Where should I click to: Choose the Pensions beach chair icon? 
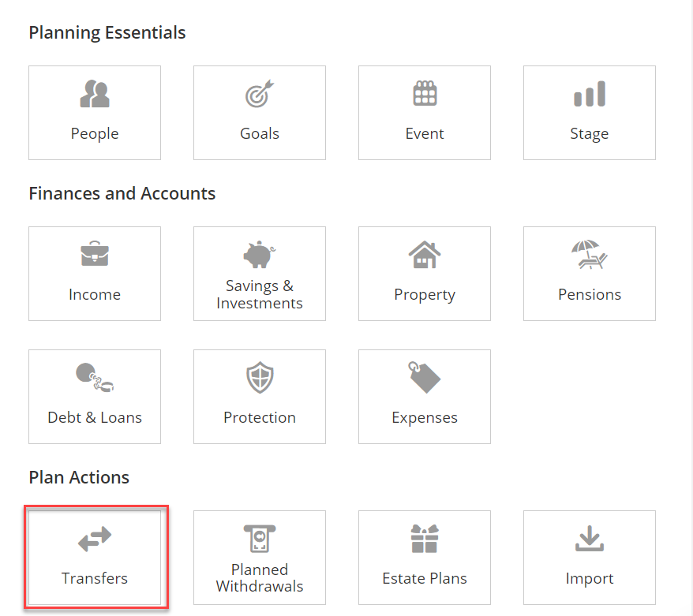tap(589, 254)
